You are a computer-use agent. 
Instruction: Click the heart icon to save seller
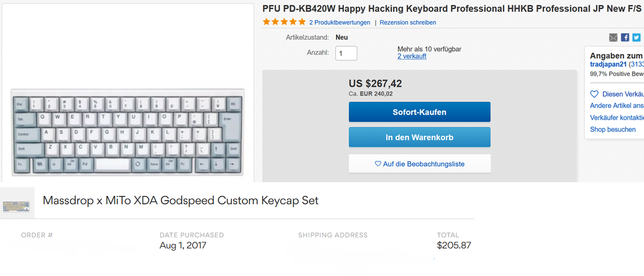[594, 94]
